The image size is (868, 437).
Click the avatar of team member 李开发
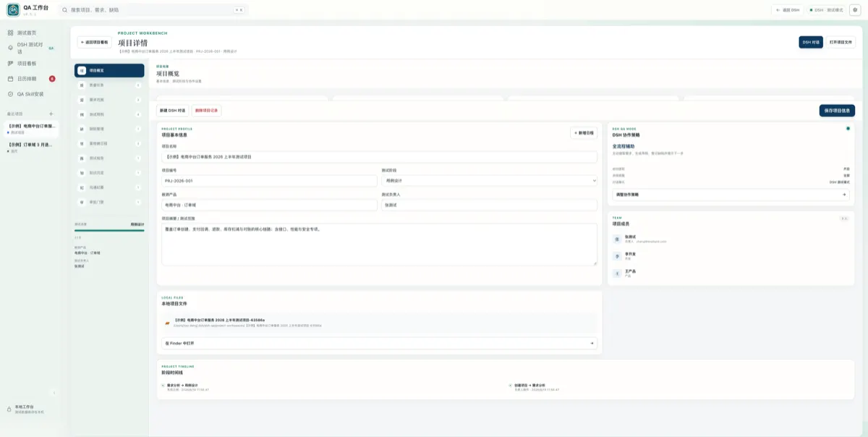tap(617, 256)
